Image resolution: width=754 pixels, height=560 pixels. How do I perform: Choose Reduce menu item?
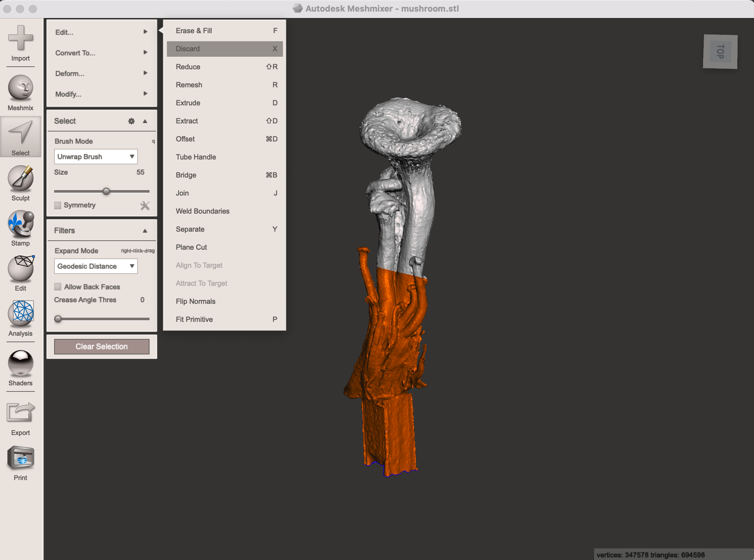[x=225, y=67]
